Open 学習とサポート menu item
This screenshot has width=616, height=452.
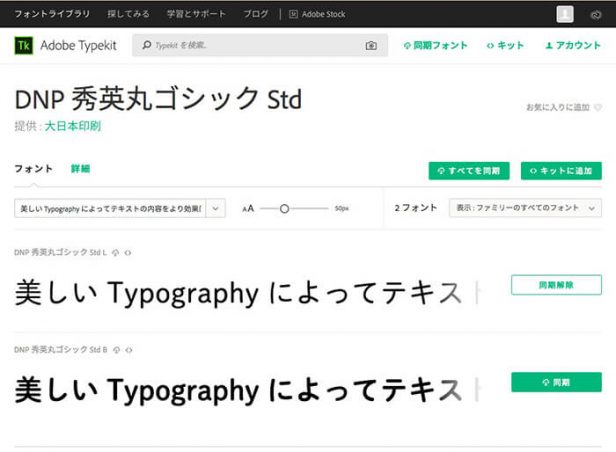tap(196, 14)
